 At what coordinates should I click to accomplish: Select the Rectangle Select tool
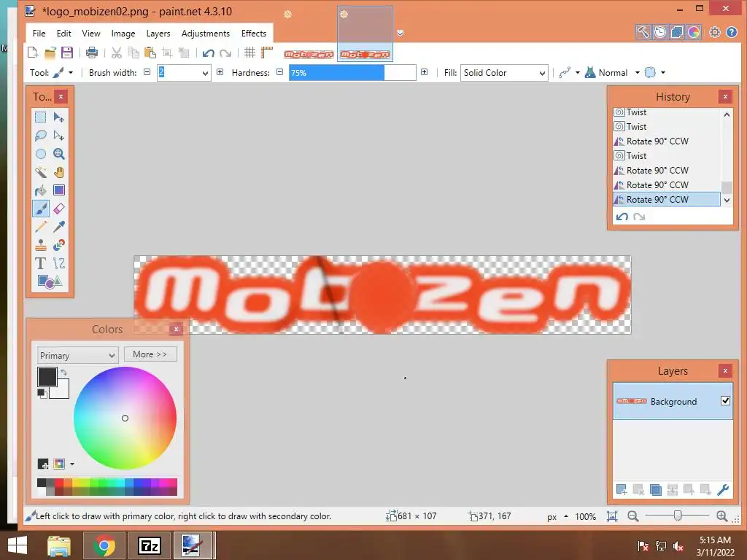pyautogui.click(x=41, y=117)
